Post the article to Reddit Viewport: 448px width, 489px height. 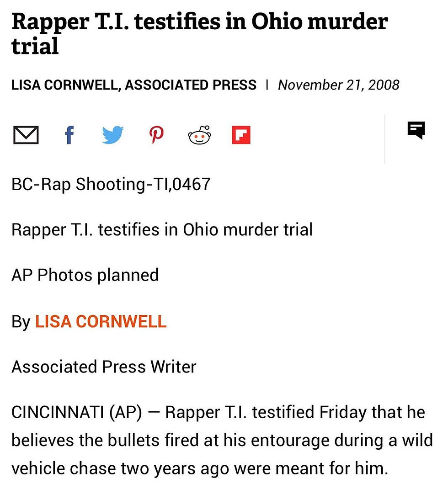[x=200, y=136]
